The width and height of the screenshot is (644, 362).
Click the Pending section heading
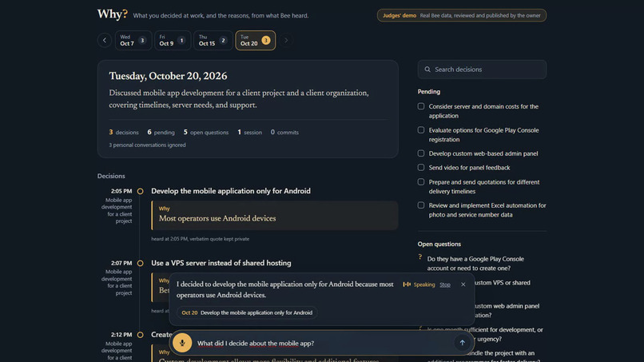429,92
